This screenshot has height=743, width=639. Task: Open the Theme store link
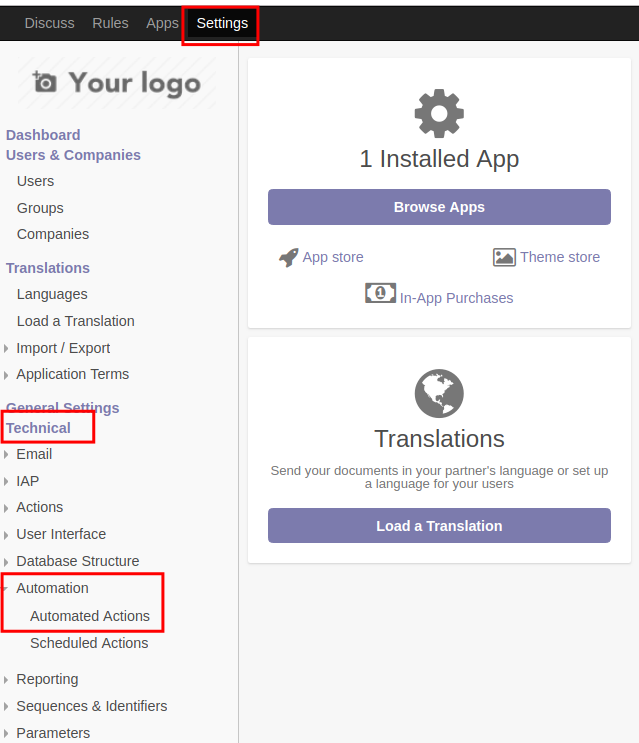[x=560, y=257]
